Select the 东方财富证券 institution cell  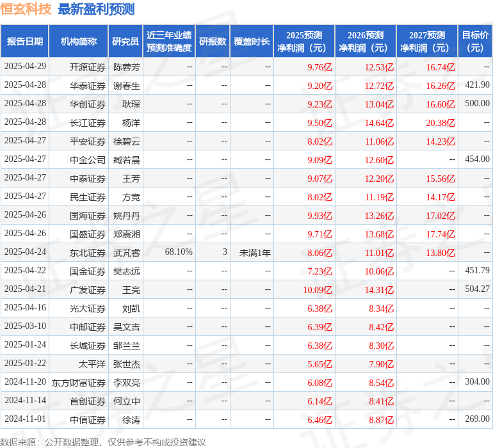tap(79, 383)
